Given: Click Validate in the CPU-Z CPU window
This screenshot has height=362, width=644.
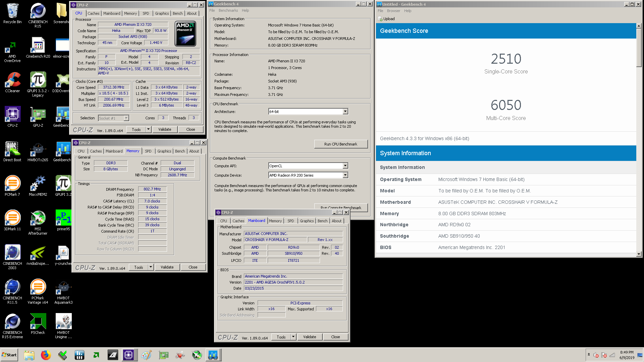Looking at the screenshot, I should pos(165,129).
